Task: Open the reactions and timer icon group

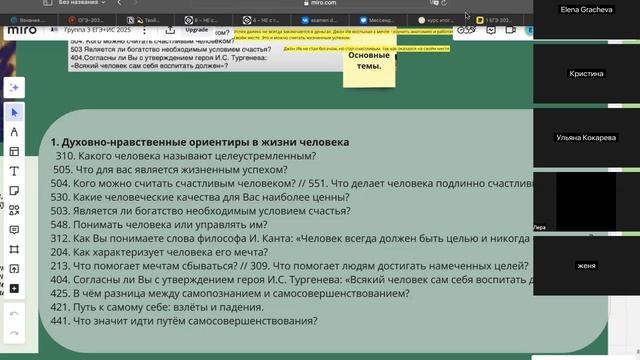Action: tap(466, 30)
